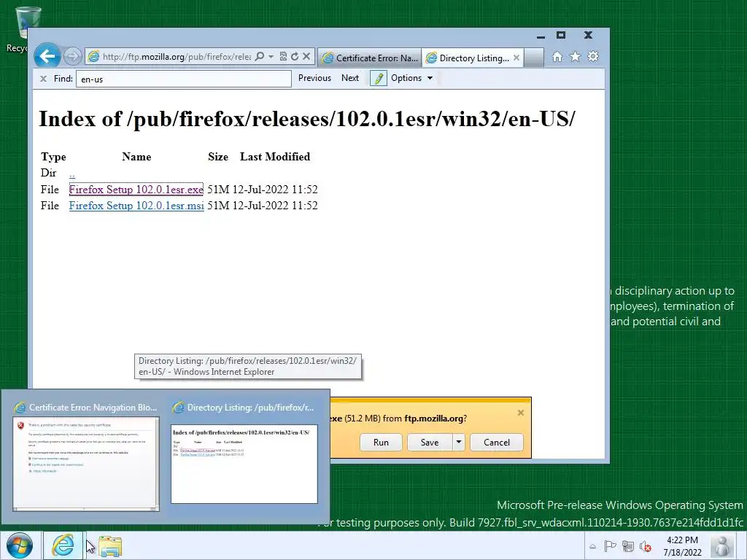Click Next in the Find bar

point(350,78)
